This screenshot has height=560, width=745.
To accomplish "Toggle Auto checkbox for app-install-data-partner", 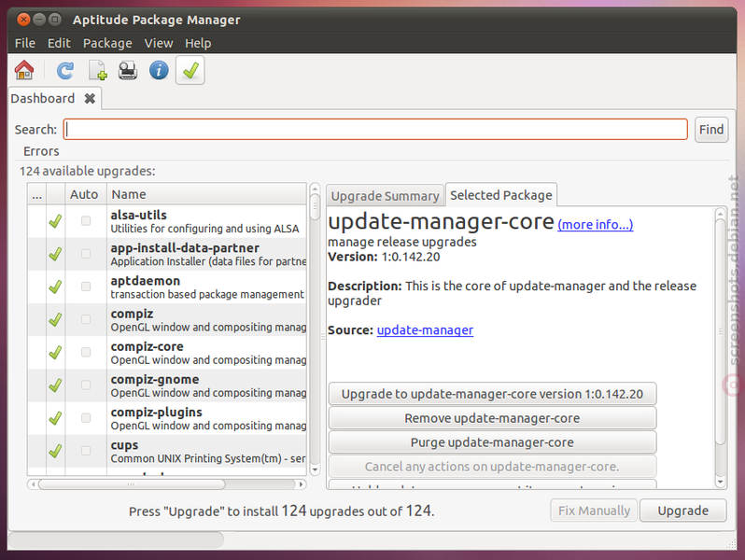I will [x=86, y=254].
